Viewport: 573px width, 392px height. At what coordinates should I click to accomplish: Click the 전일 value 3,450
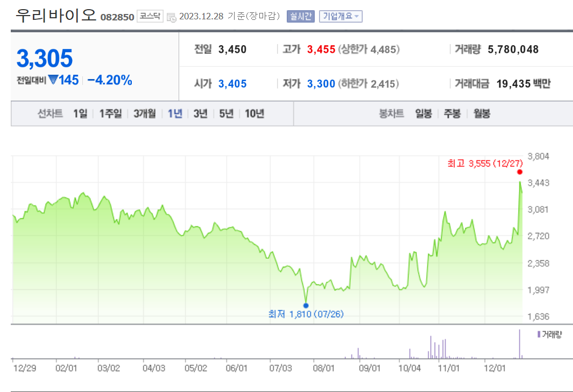point(232,49)
